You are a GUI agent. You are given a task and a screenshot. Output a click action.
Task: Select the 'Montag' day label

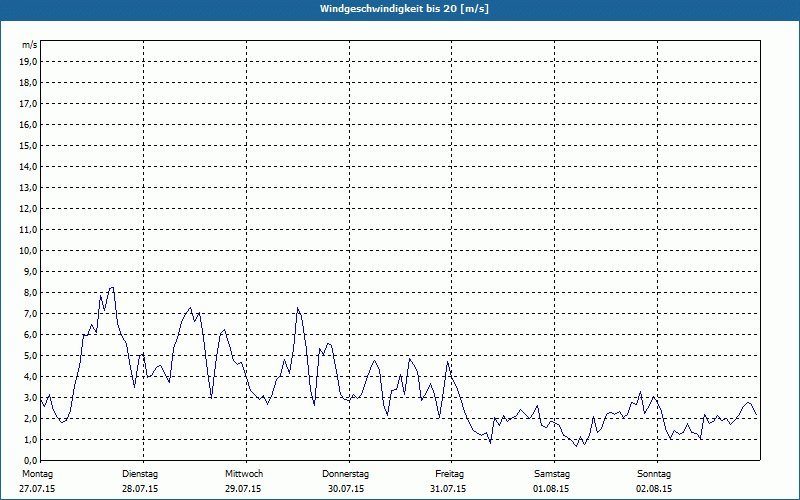point(37,474)
